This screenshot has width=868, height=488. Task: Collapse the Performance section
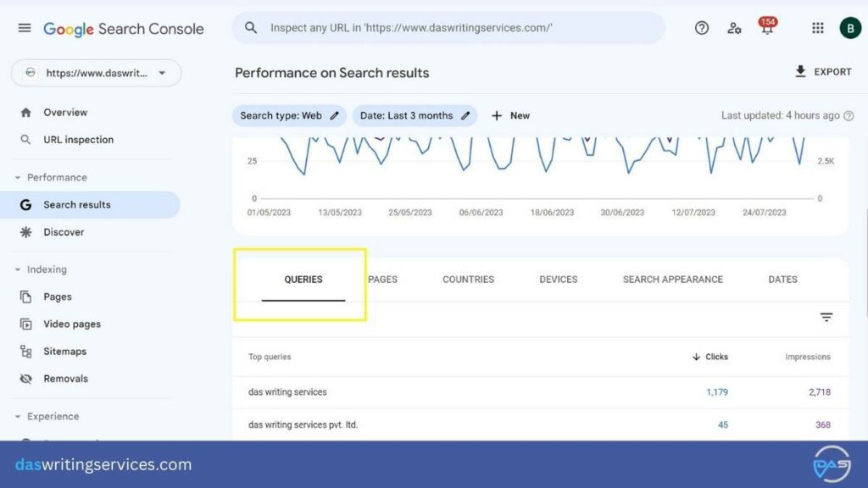point(17,178)
